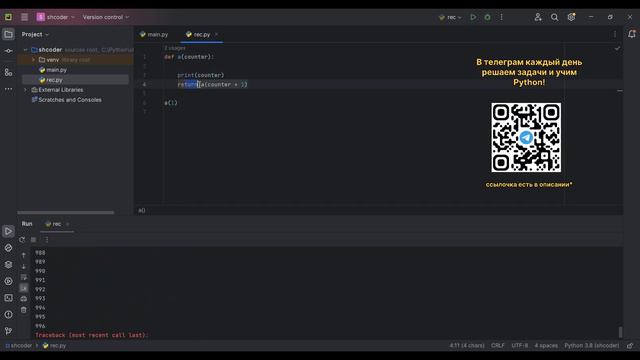Click the inspections checkmark widget in editor
640x360 pixels.
pos(617,48)
